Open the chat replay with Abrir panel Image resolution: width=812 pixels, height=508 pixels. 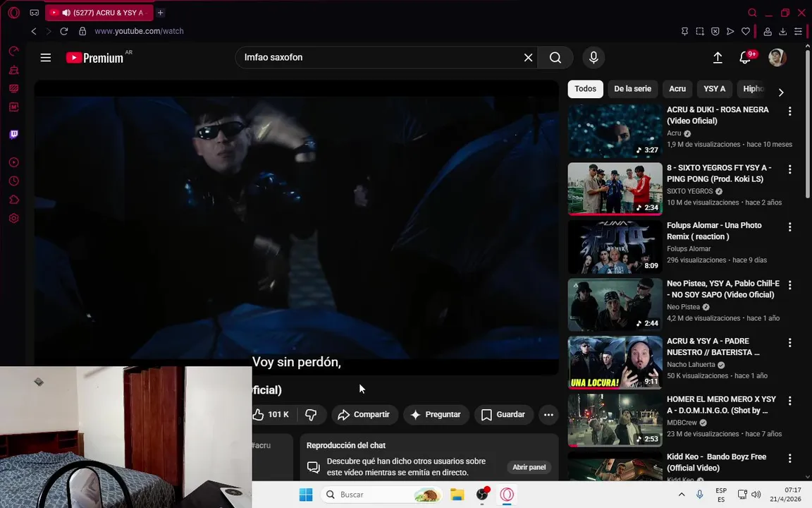point(529,467)
